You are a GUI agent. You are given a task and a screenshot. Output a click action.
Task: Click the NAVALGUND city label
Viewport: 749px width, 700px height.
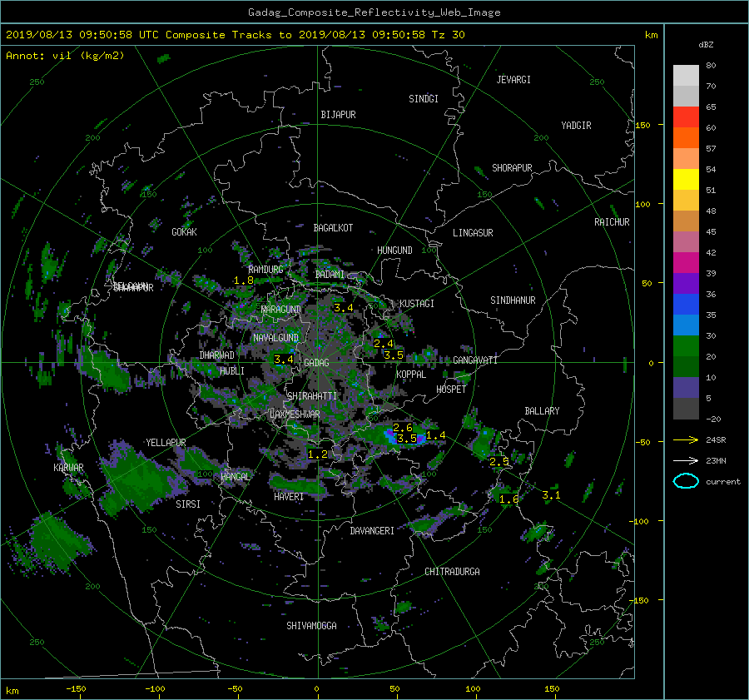275,338
